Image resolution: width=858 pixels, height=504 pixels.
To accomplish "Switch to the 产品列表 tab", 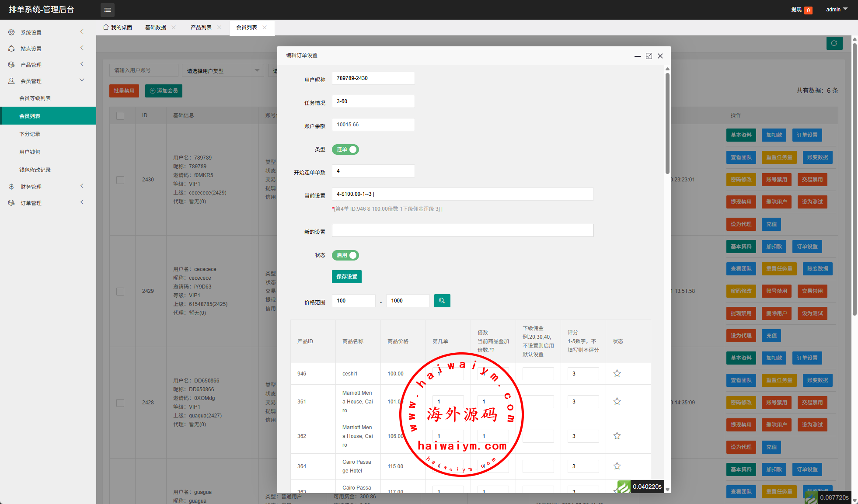I will [x=201, y=28].
